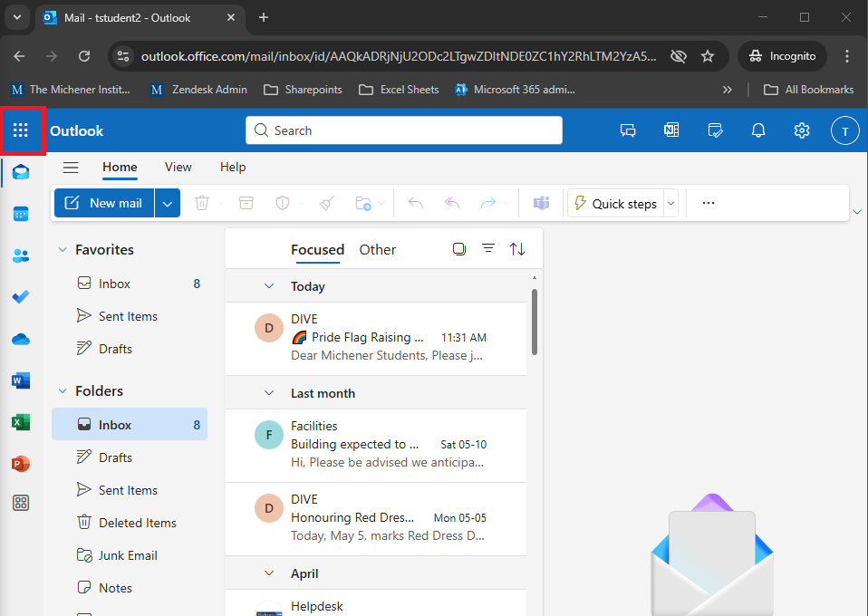Open People contacts in the left rail
This screenshot has height=616, width=868.
[21, 255]
